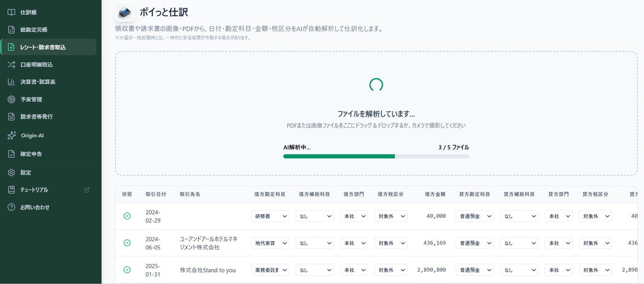Click the 借方金額 column header
This screenshot has height=284, width=644.
tap(435, 194)
